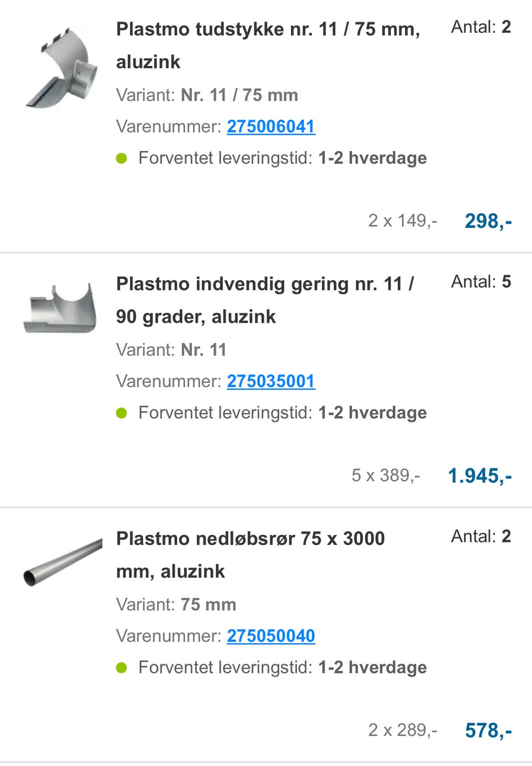Image resolution: width=532 pixels, height=766 pixels.
Task: Click the indvendig gering product image
Action: (60, 309)
